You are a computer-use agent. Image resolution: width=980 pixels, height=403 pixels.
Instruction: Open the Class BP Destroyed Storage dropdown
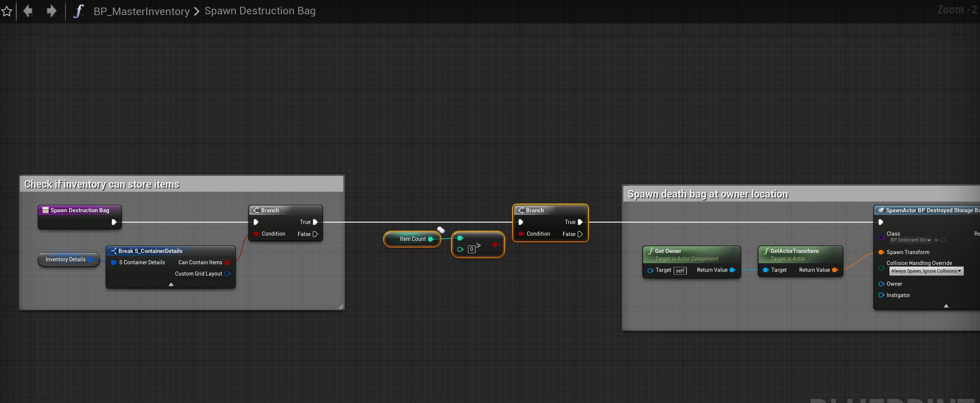tap(911, 240)
